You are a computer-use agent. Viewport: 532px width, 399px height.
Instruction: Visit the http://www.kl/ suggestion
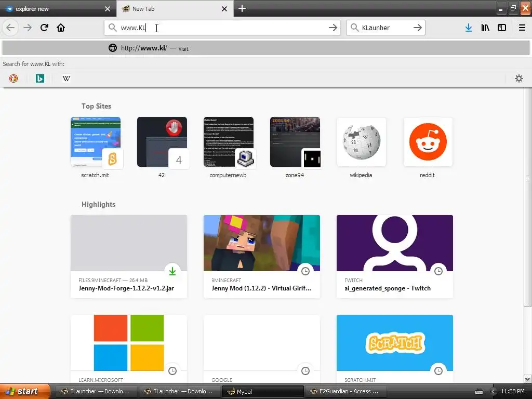(266, 48)
